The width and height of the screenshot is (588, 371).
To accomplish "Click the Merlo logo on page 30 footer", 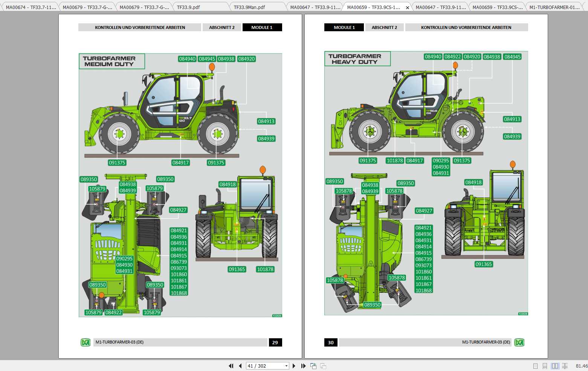I will 519,342.
